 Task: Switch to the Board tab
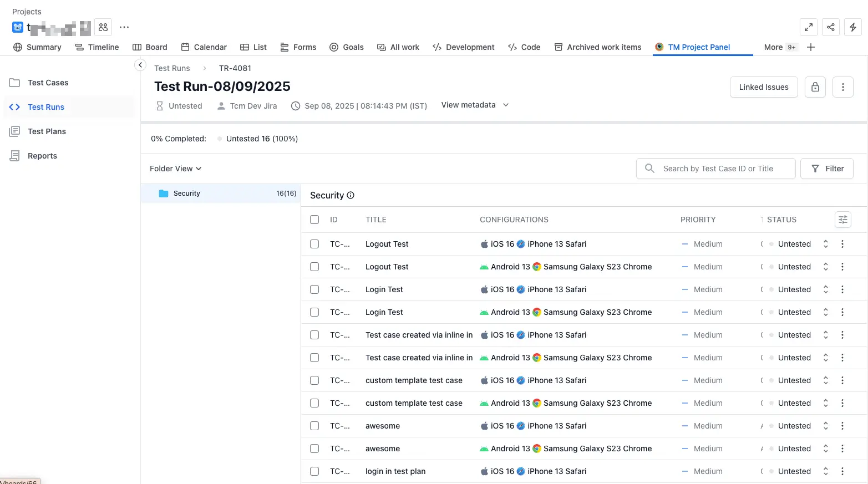coord(150,47)
